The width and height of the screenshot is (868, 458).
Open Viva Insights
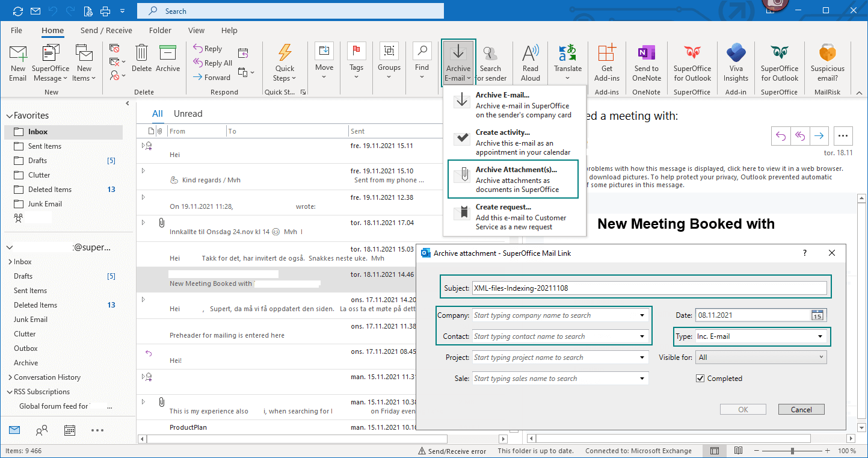tap(736, 63)
